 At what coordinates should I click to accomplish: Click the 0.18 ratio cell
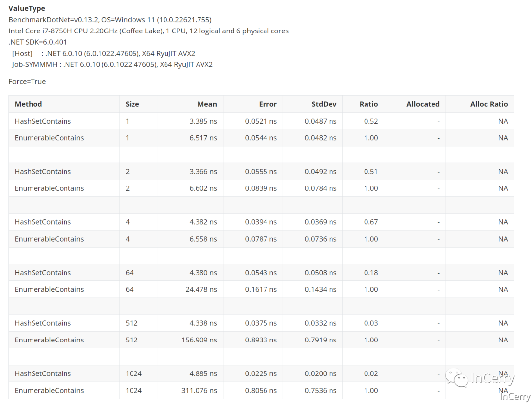pos(370,273)
